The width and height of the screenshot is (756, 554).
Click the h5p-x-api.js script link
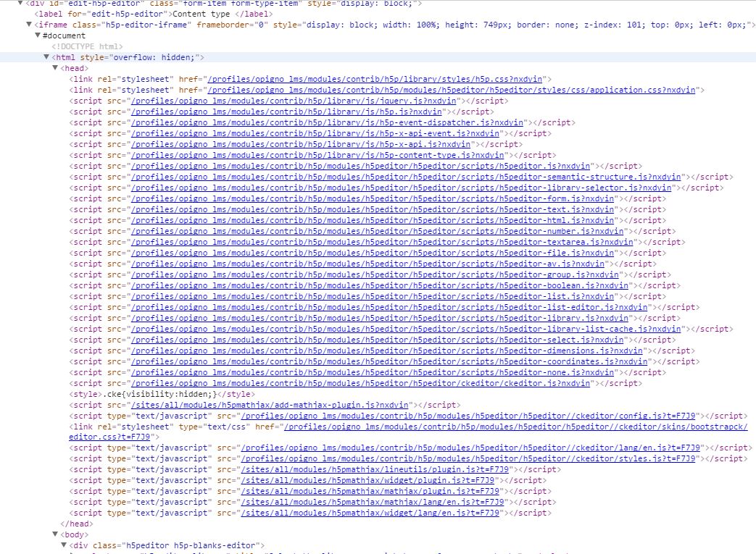point(301,144)
